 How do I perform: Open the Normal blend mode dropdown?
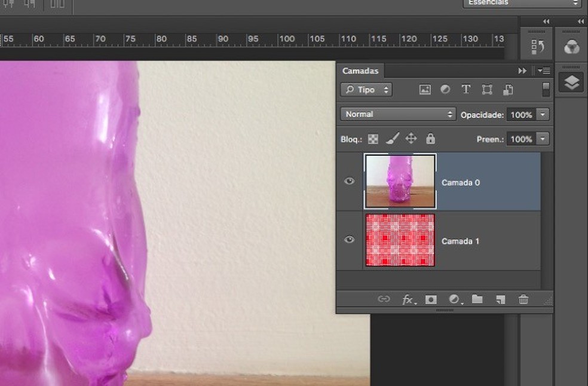click(x=398, y=114)
